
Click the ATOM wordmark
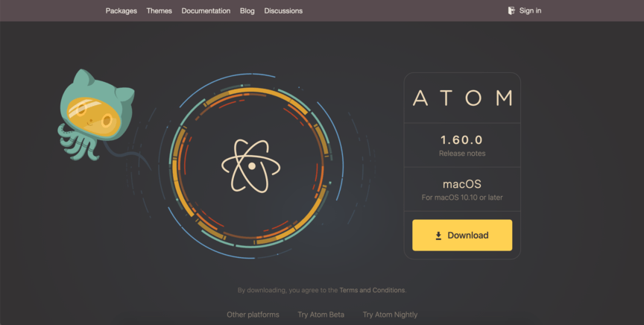[x=462, y=98]
